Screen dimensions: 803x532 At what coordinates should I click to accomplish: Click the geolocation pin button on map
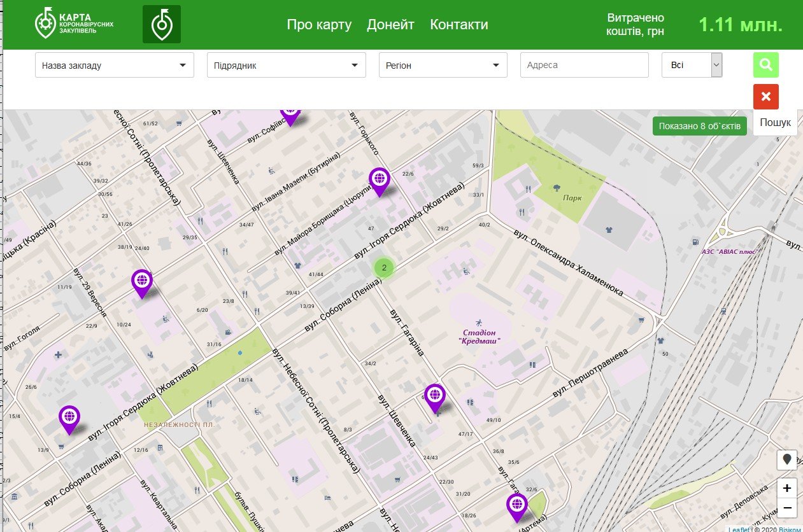[x=787, y=459]
